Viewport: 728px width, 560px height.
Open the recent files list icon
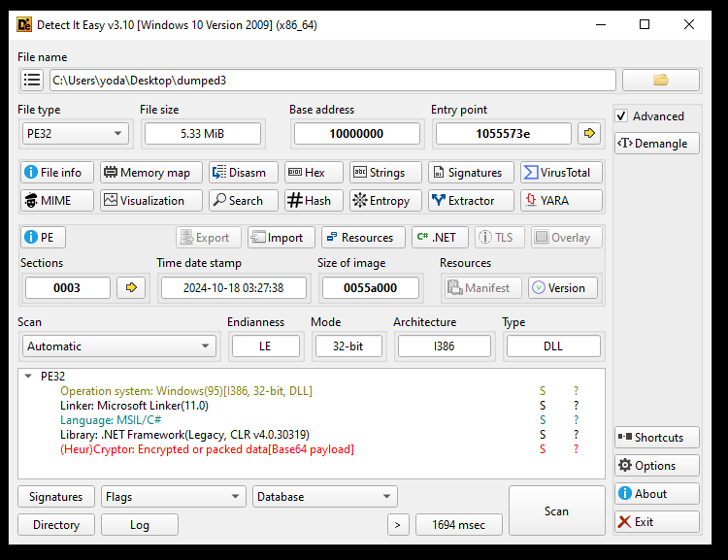[x=32, y=80]
